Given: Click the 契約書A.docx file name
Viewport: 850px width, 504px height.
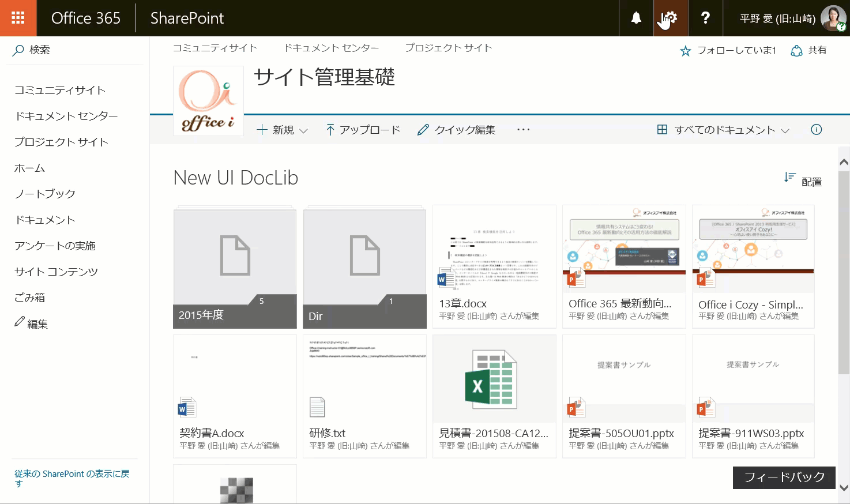Looking at the screenshot, I should tap(212, 433).
